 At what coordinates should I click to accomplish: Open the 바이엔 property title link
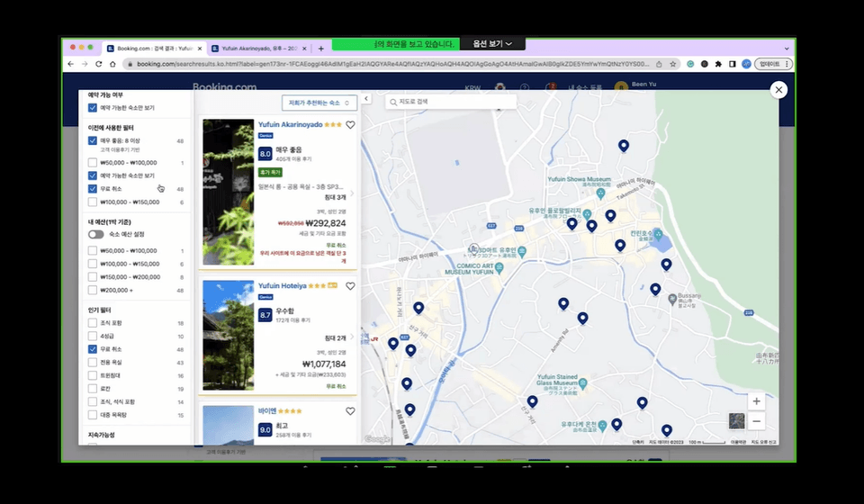(x=267, y=411)
